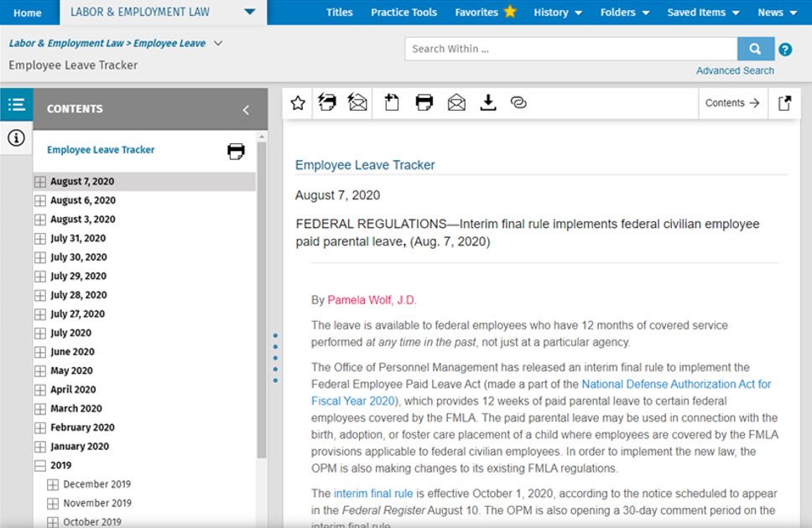Select the June 2020 entry
This screenshot has width=812, height=528.
72,352
